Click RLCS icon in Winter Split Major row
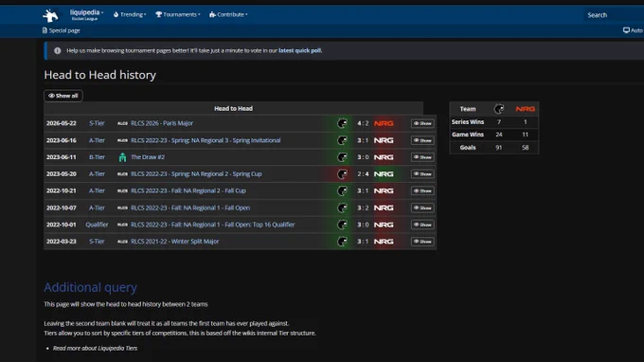The height and width of the screenshot is (362, 644). click(x=122, y=242)
